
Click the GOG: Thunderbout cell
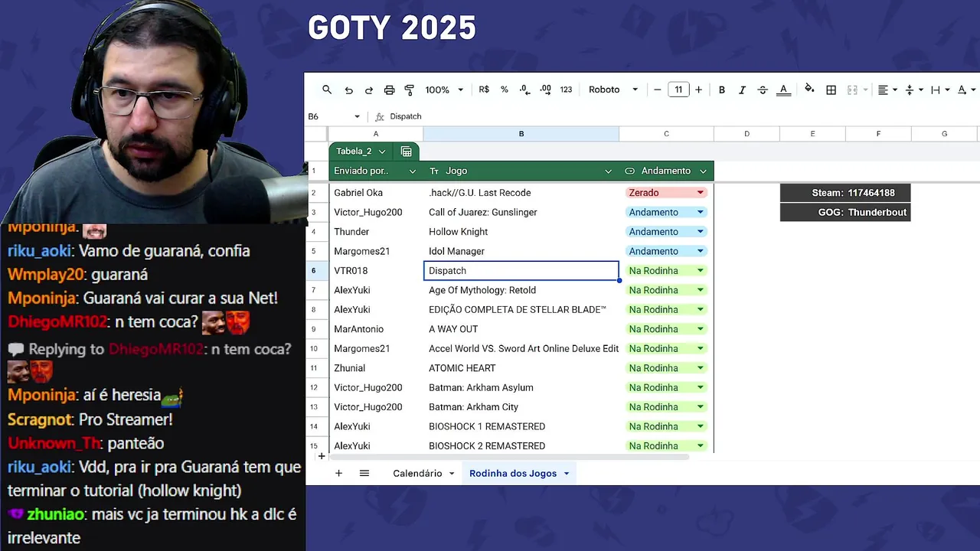845,212
